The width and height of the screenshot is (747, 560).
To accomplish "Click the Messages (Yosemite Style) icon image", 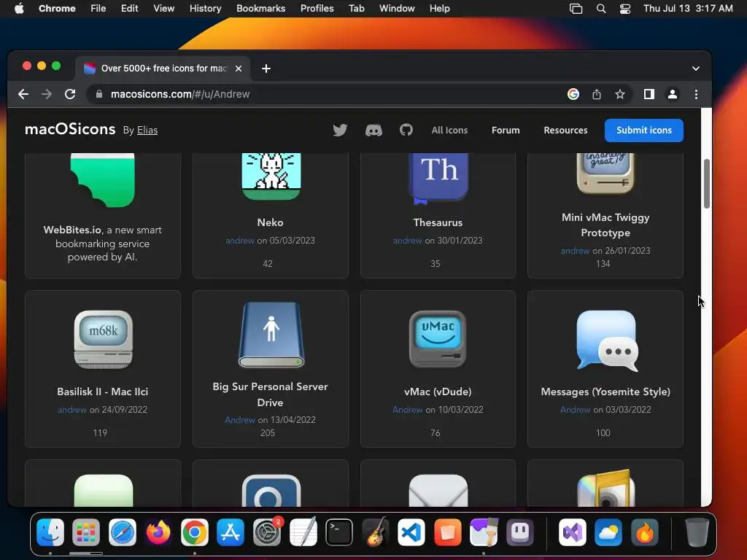I will pyautogui.click(x=606, y=341).
